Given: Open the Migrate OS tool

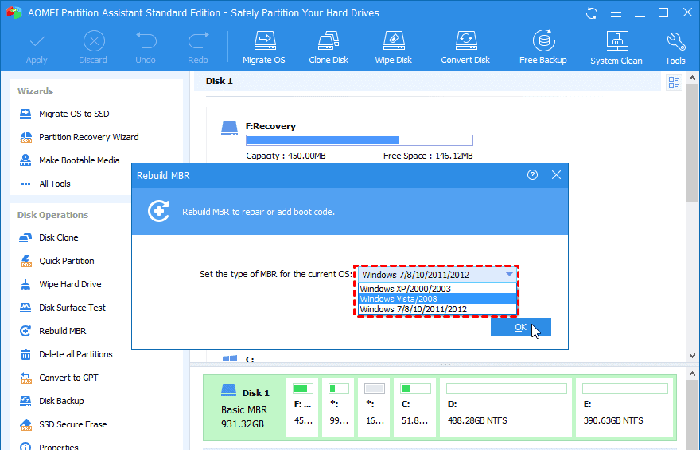Looking at the screenshot, I should click(264, 47).
